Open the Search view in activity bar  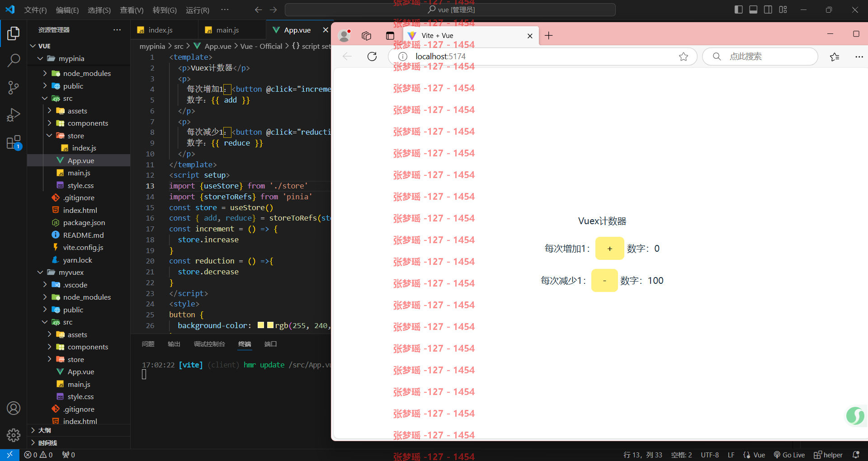[14, 60]
